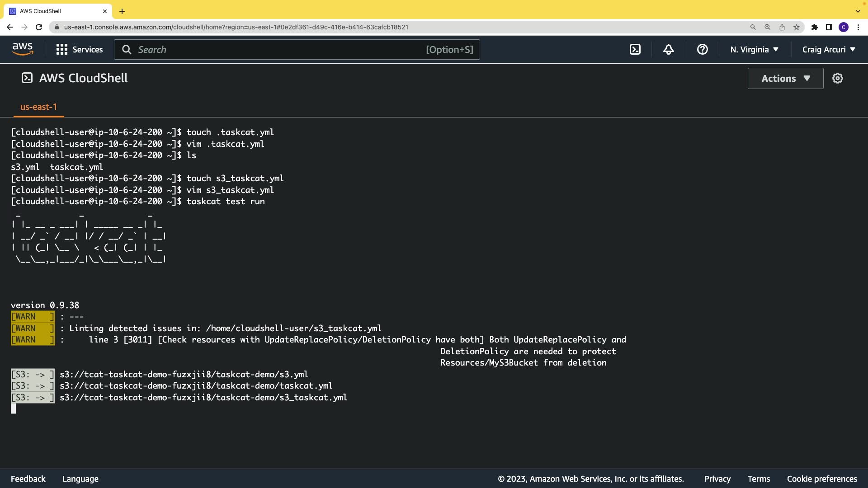Click the AWS logo home icon
Viewport: 868px width, 488px height.
point(23,49)
